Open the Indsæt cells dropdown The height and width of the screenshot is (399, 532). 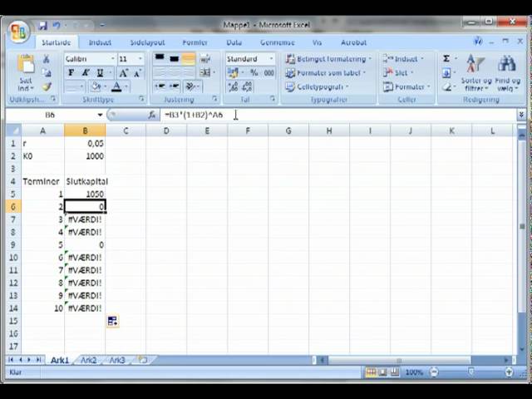(403, 59)
